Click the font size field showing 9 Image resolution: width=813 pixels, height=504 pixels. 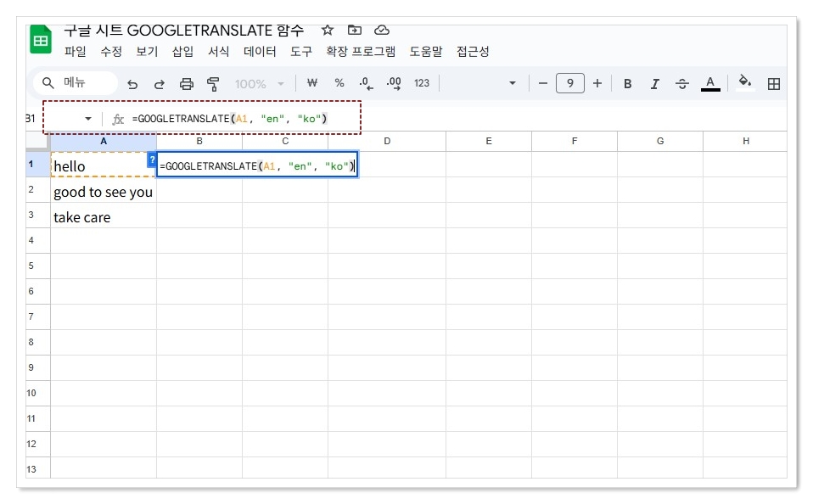click(569, 83)
